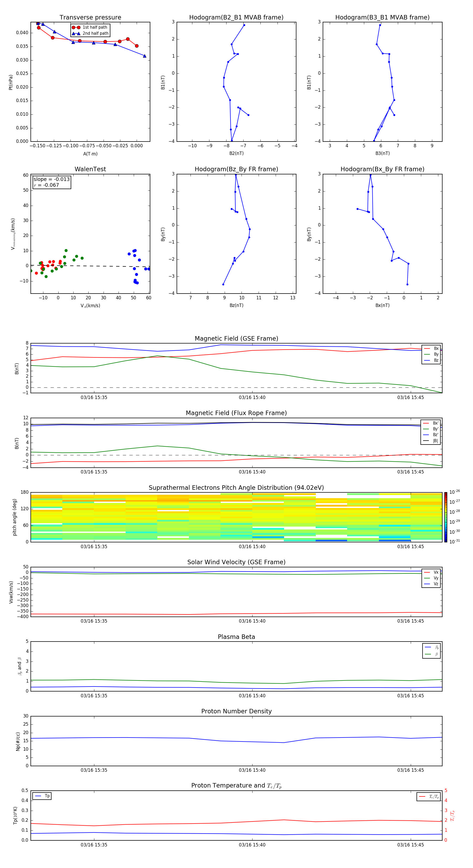Select the "1st half path" legend entry

(90, 27)
